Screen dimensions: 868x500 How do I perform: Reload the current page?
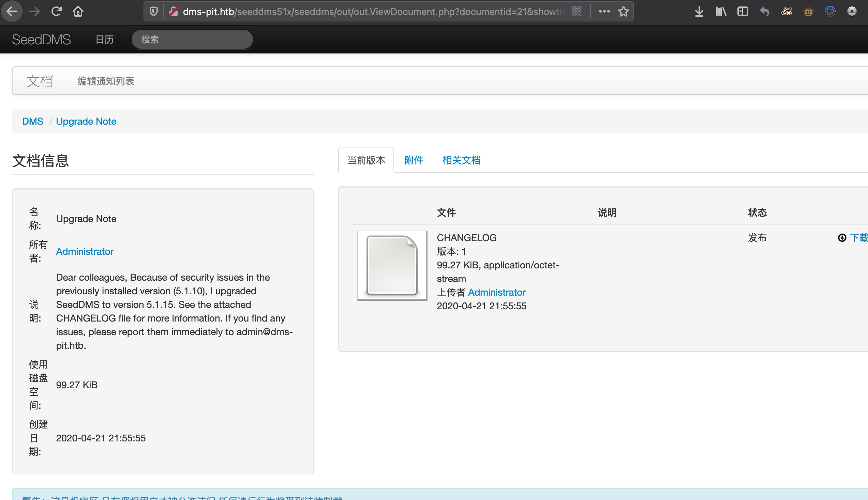pyautogui.click(x=56, y=11)
